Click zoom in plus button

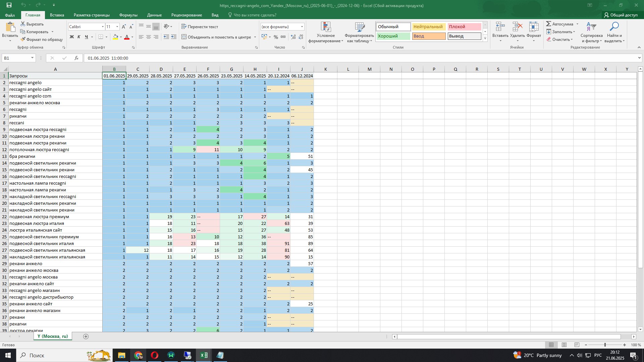coord(625,345)
